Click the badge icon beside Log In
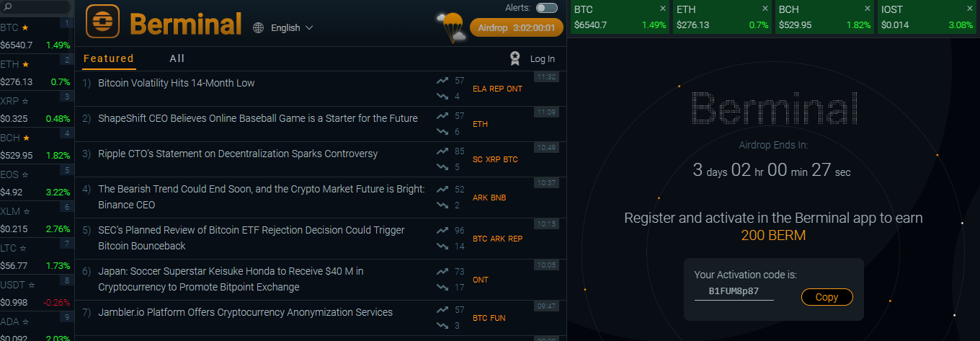The width and height of the screenshot is (980, 341). coord(515,58)
